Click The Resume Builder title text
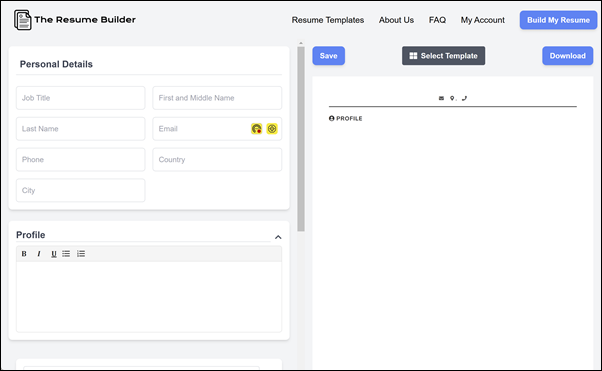The image size is (602, 371). click(85, 20)
